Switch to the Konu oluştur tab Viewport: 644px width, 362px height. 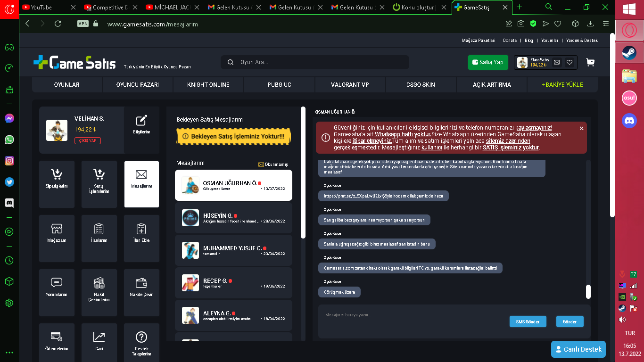pos(420,8)
